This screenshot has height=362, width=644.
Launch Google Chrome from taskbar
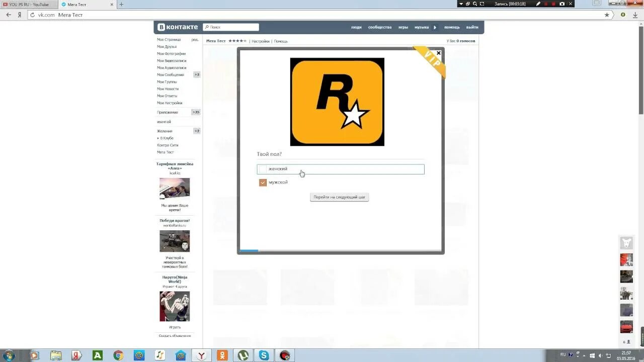tap(118, 355)
